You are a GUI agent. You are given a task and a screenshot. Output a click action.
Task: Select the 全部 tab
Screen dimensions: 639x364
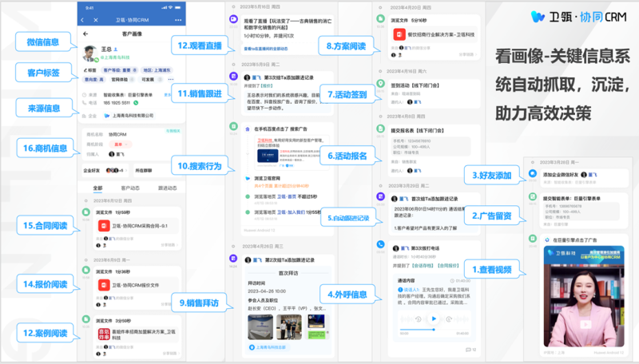pos(97,188)
